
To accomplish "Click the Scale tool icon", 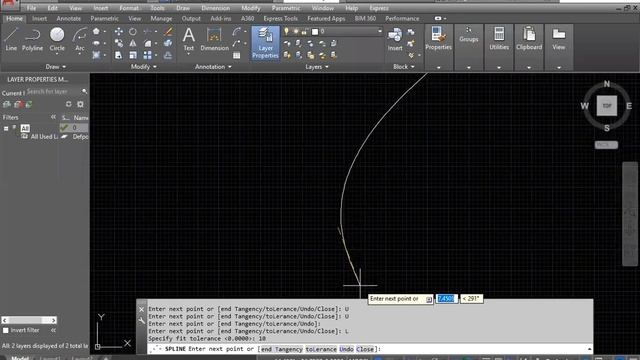I will point(133,55).
